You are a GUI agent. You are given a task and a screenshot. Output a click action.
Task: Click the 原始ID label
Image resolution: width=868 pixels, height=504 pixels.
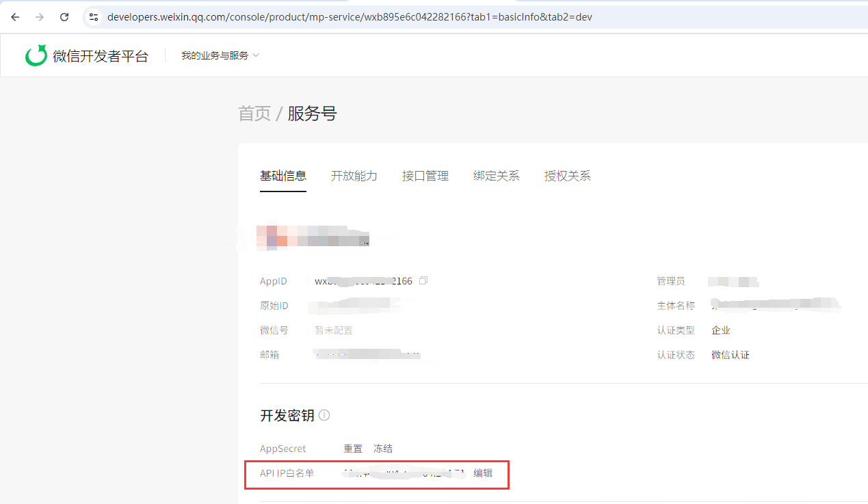pyautogui.click(x=274, y=306)
